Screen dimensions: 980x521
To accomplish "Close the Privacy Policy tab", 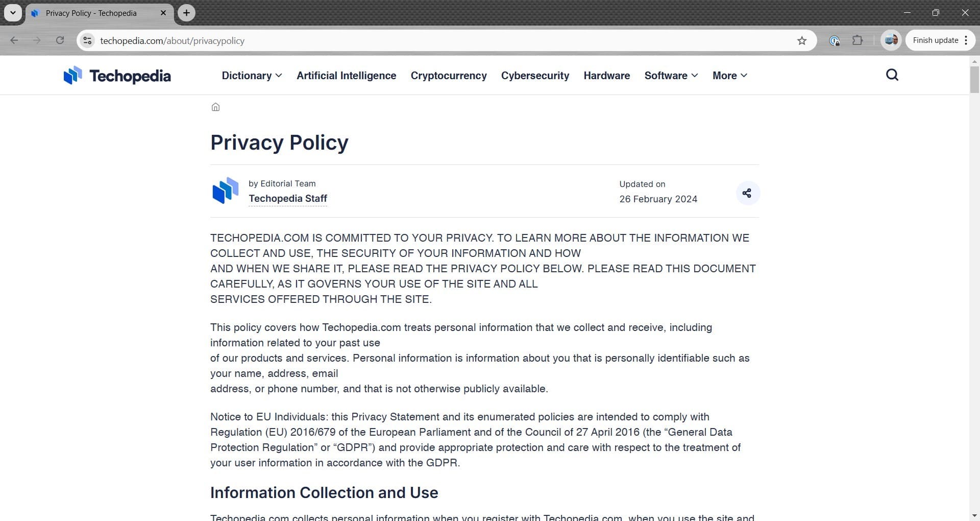I will (163, 13).
